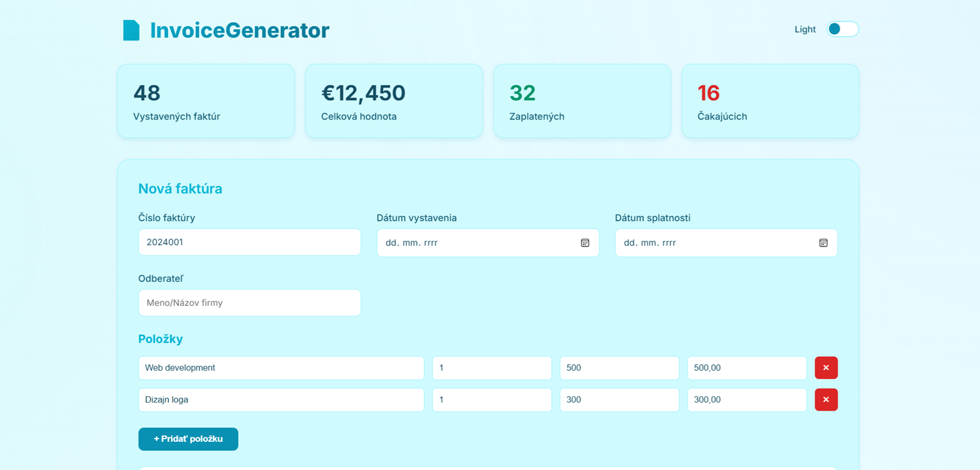Click the Dátum splatnosti date field
This screenshot has height=470, width=980.
tap(727, 243)
